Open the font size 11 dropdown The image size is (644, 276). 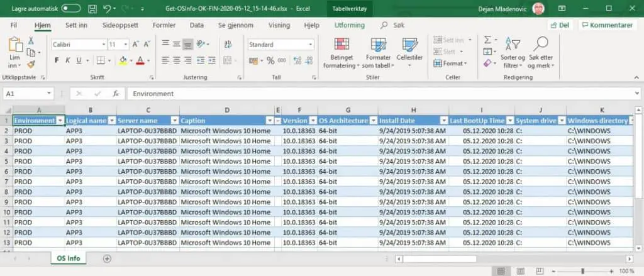(126, 45)
